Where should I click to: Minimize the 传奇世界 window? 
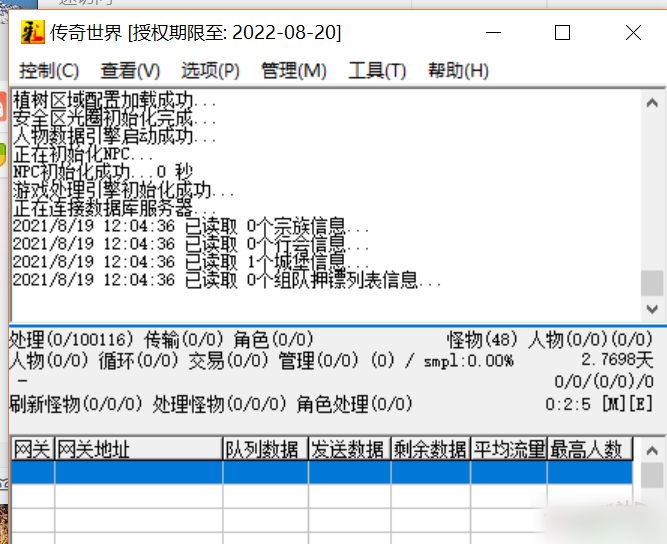pyautogui.click(x=493, y=32)
